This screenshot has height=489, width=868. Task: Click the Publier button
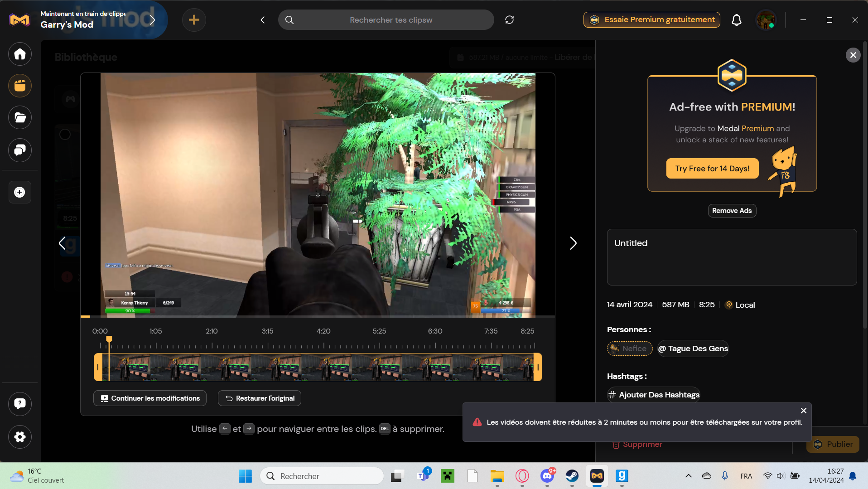pyautogui.click(x=833, y=444)
